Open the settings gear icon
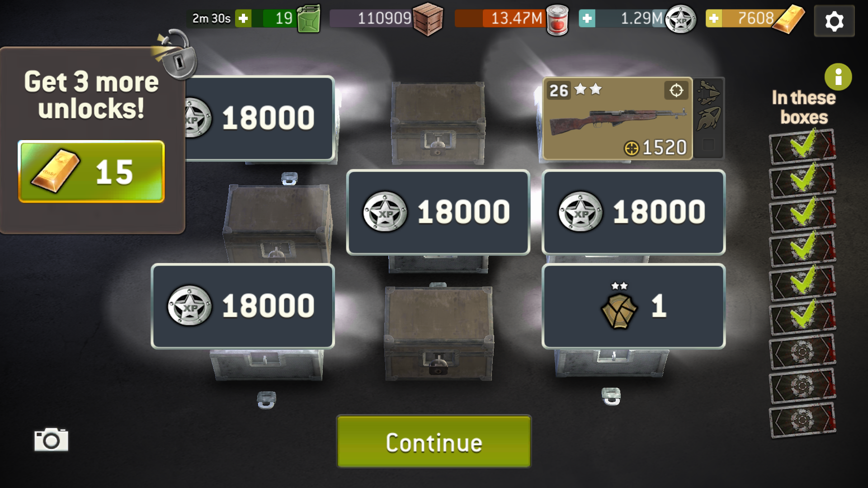The height and width of the screenshot is (488, 868). tap(834, 21)
